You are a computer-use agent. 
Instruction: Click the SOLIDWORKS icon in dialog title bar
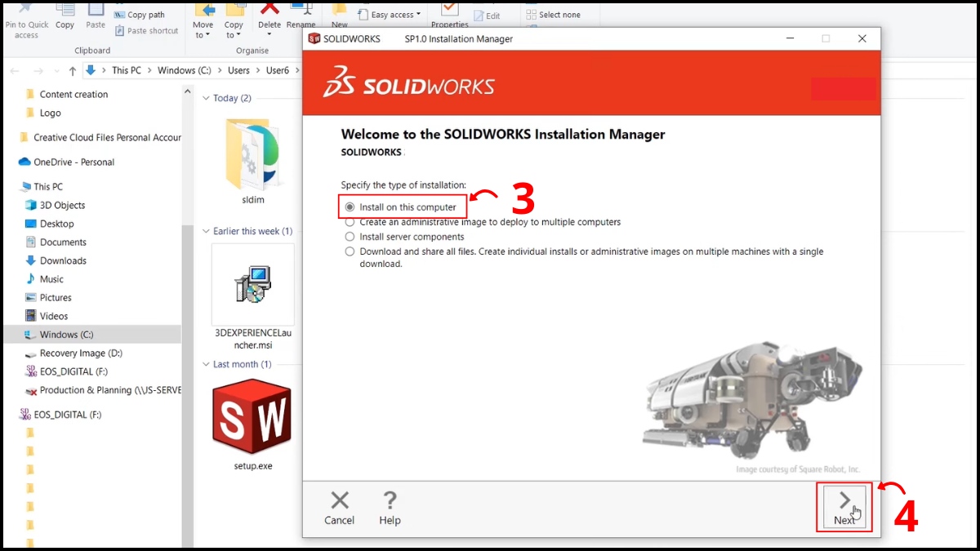(314, 38)
